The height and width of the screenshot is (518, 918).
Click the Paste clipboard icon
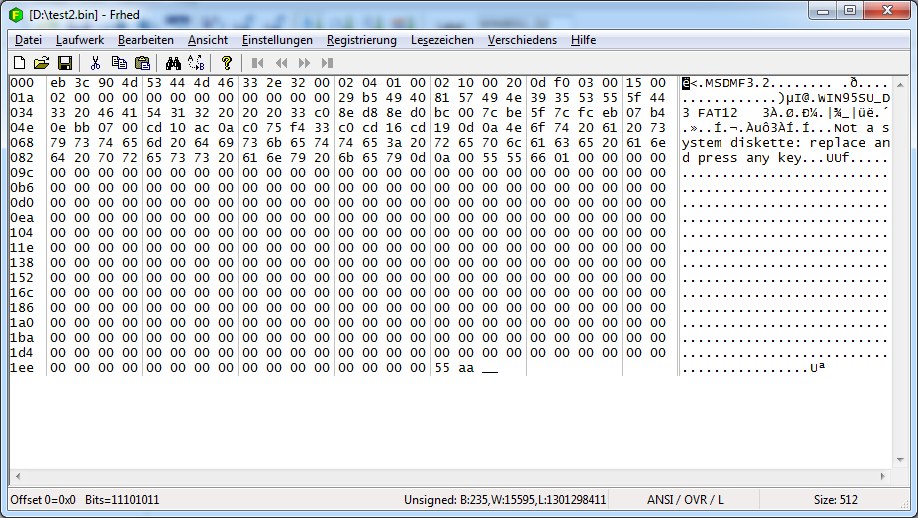pos(142,62)
